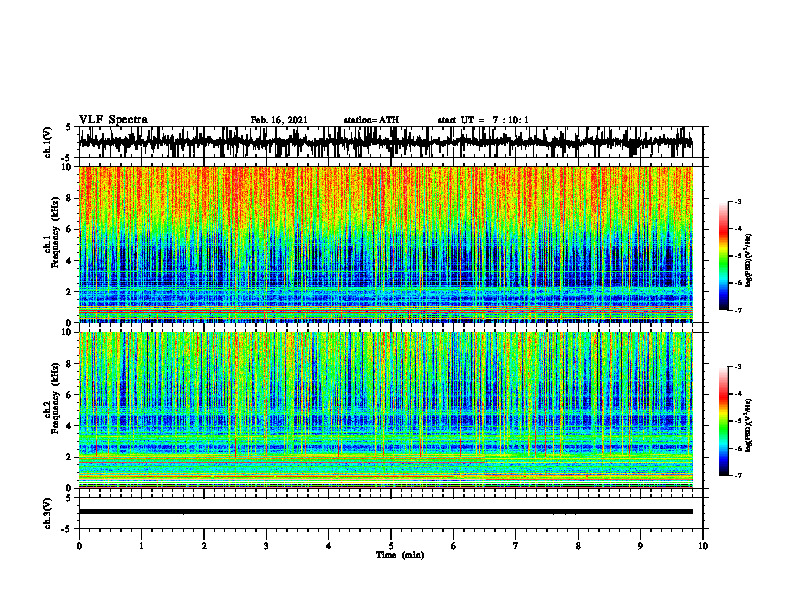The width and height of the screenshot is (792, 612).
Task: Click the ch.1 voltage waveform trace
Action: pos(385,142)
